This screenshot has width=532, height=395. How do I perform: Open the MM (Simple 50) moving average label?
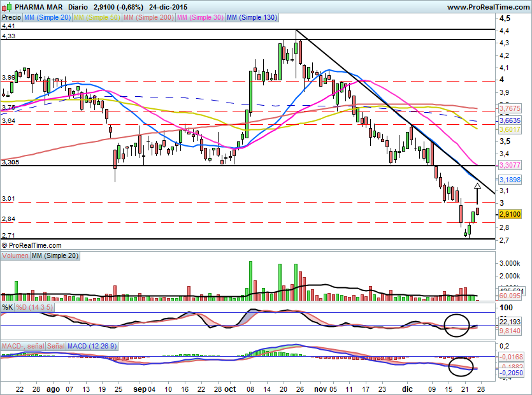click(97, 17)
